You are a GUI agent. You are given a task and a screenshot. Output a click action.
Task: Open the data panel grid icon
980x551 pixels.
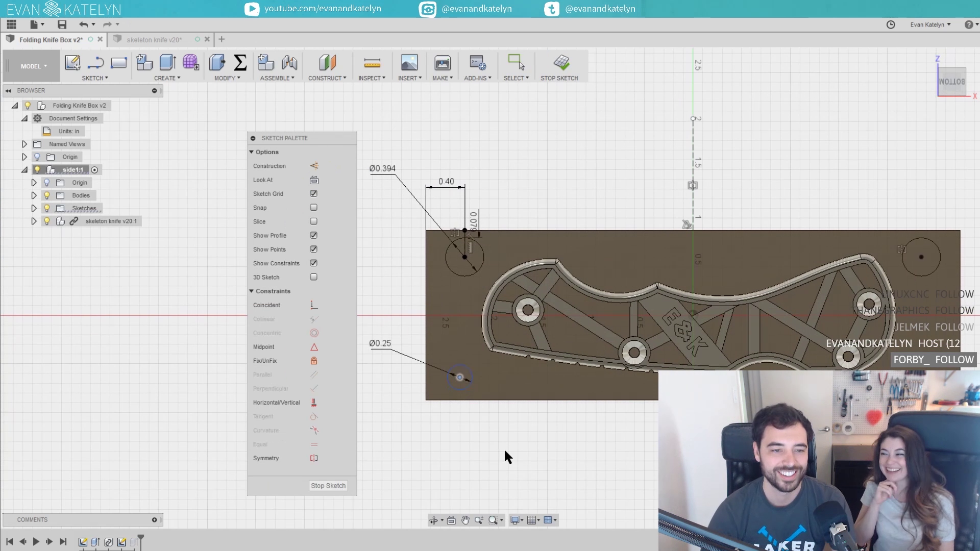click(x=11, y=24)
